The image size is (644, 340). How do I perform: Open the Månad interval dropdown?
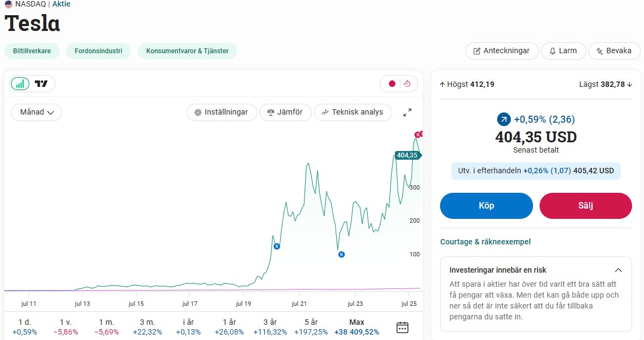(36, 112)
